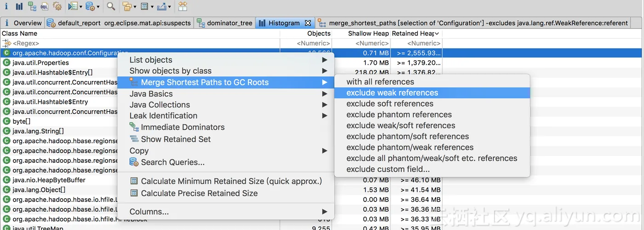Click the dominator tree icon in toolbar
644x230 pixels.
click(32, 6)
